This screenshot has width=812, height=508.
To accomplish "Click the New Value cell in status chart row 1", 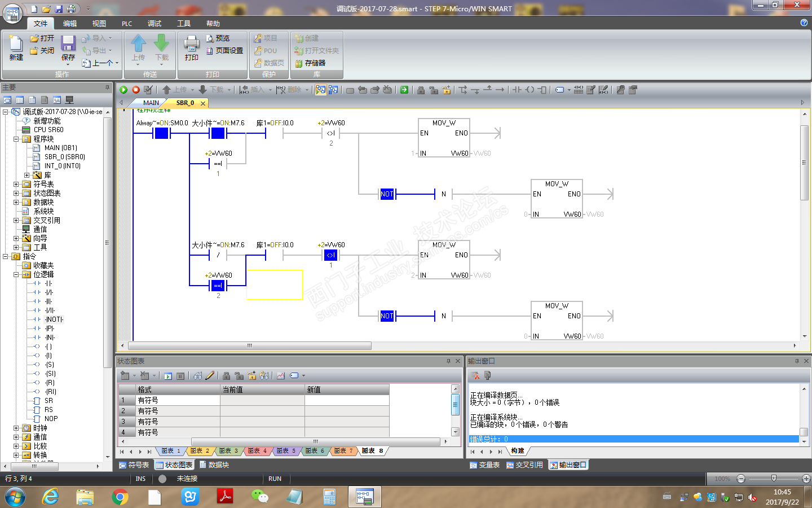I will 347,400.
